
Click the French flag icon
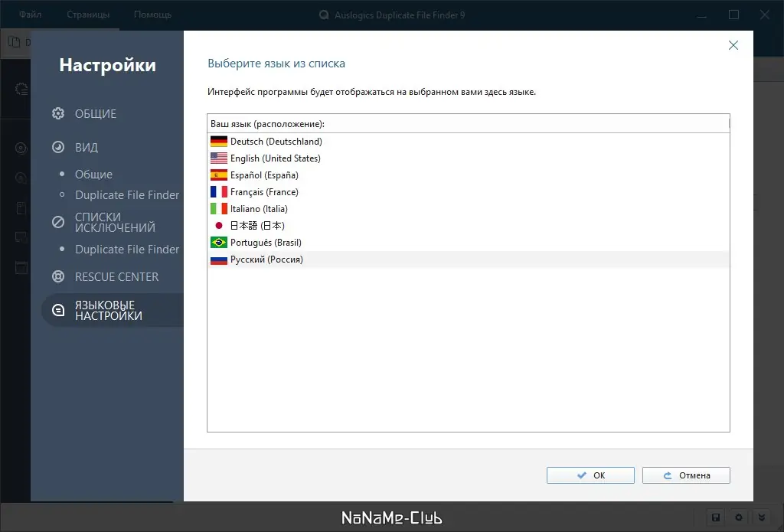pyautogui.click(x=219, y=192)
